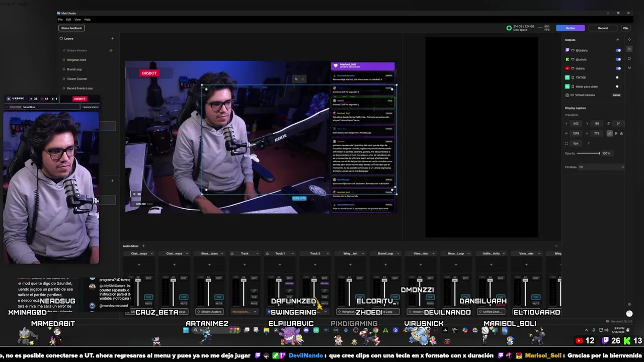
Task: Open the Windows Start button on taskbar
Action: point(186,330)
